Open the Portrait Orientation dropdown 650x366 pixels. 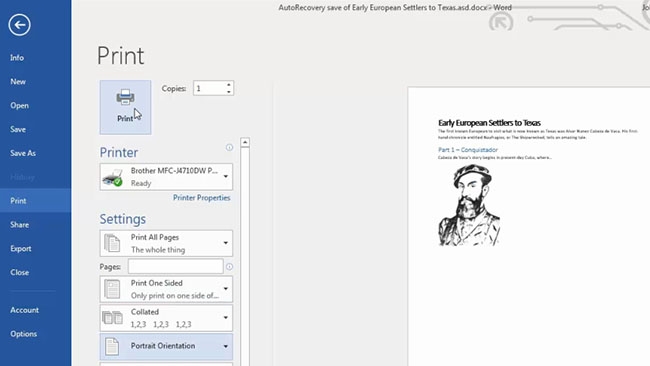tap(166, 347)
